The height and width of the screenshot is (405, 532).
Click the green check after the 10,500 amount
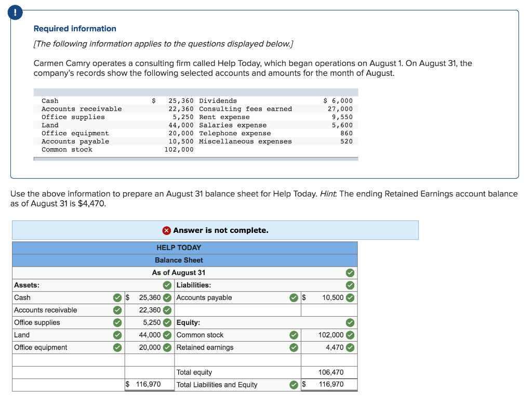pos(350,298)
